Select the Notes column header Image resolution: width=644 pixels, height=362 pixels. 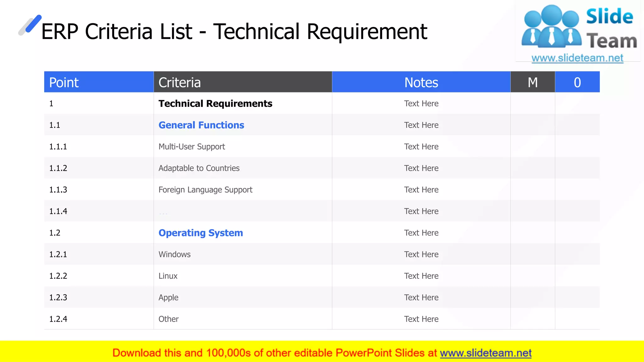coord(421,82)
